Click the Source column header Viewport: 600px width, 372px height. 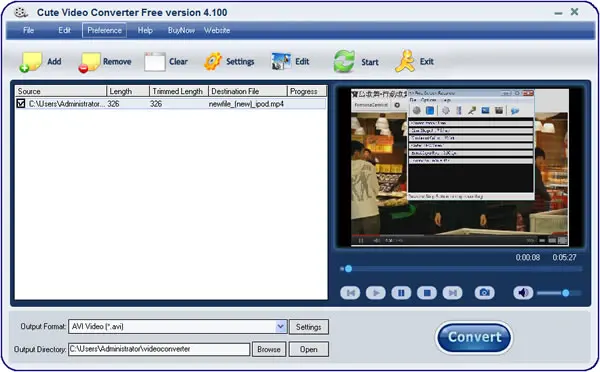click(x=60, y=91)
